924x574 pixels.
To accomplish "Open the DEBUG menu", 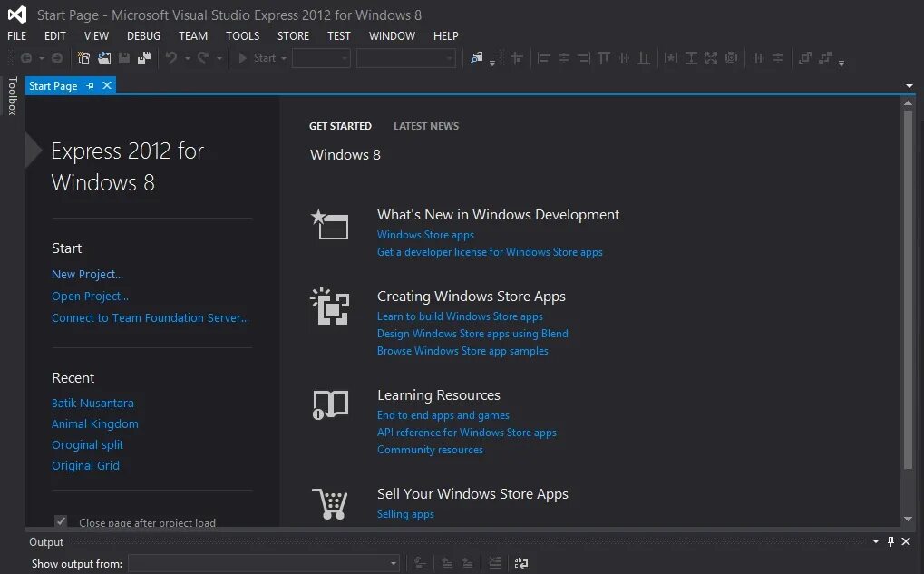I will (x=143, y=36).
